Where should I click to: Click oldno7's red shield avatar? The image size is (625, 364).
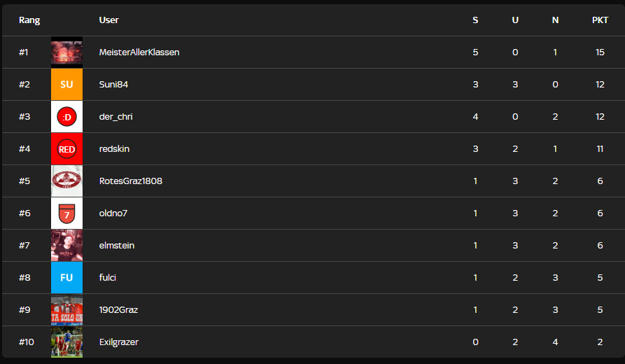point(66,213)
